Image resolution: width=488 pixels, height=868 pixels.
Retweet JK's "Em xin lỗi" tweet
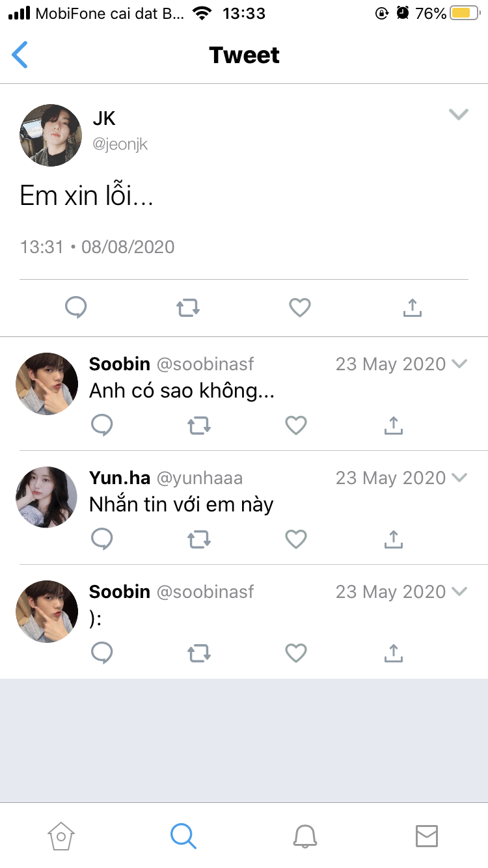coord(188,307)
